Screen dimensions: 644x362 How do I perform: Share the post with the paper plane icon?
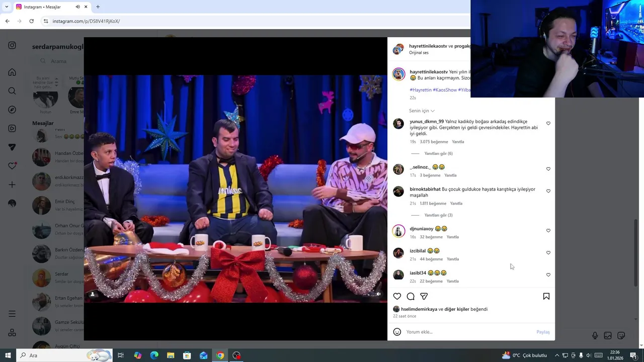[x=424, y=296]
